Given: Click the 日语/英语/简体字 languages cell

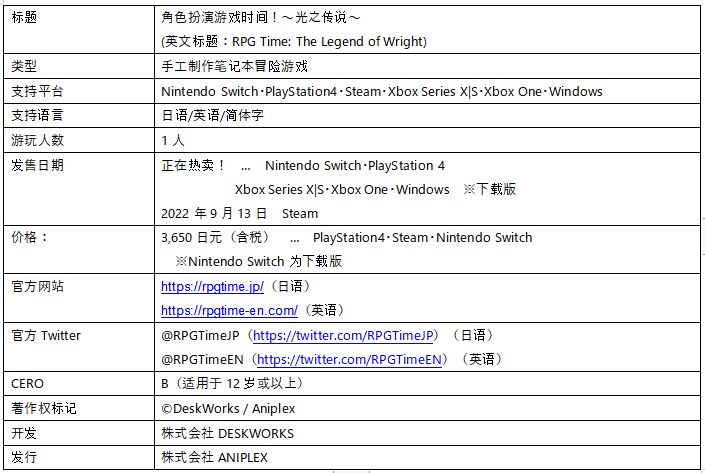Looking at the screenshot, I should [x=427, y=115].
